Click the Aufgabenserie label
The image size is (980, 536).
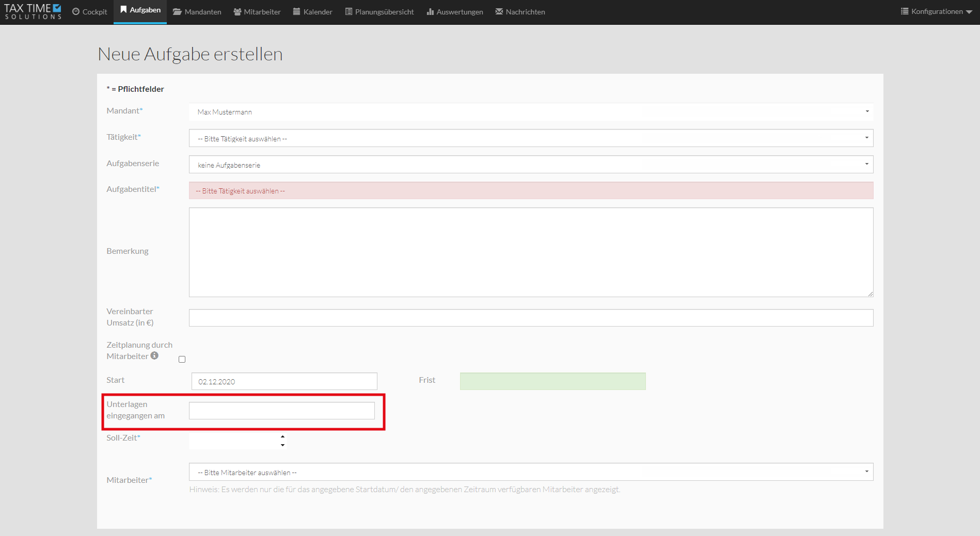coord(133,164)
